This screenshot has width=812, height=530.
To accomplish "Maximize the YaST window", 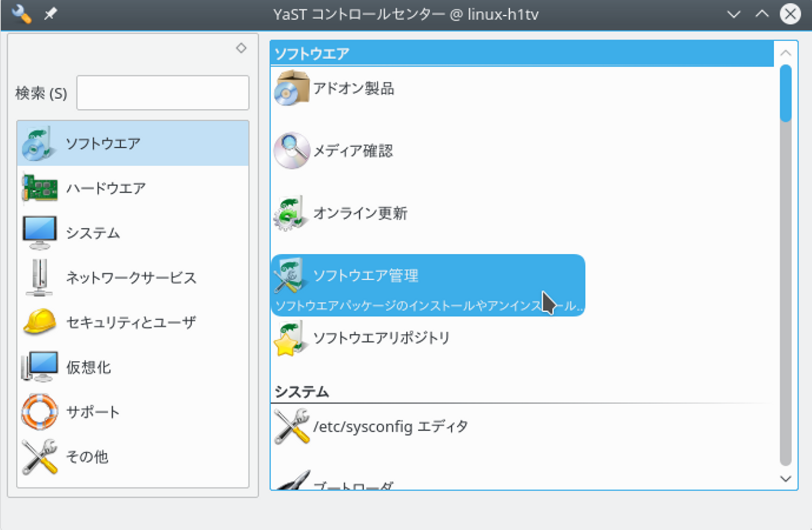I will [x=762, y=14].
